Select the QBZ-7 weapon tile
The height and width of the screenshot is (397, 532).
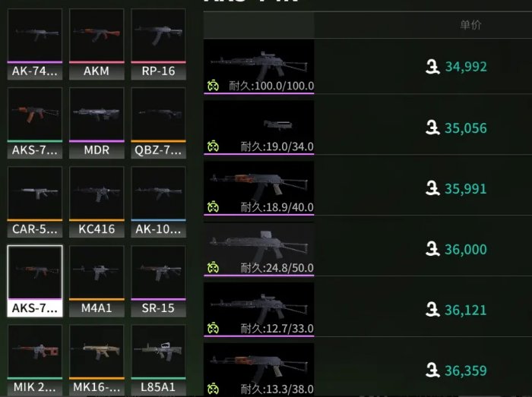tap(158, 123)
